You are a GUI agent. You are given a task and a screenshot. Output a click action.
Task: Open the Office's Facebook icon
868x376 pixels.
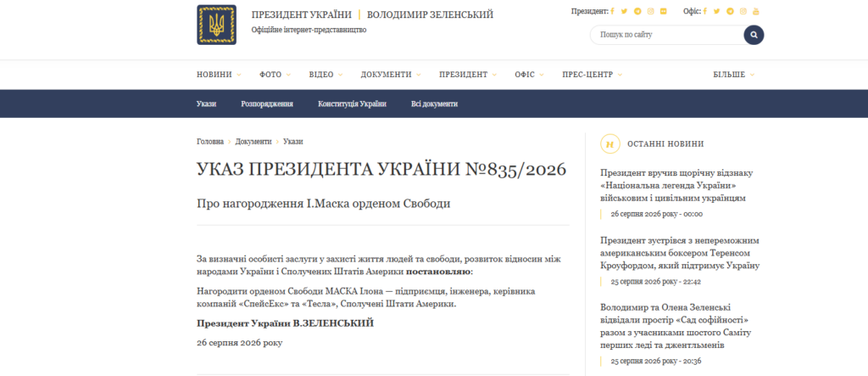[x=705, y=11]
